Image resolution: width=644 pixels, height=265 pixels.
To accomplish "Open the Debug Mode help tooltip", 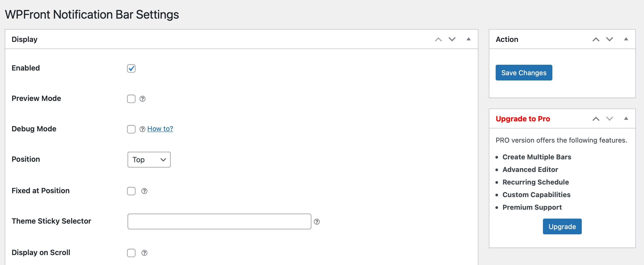I will [x=143, y=129].
